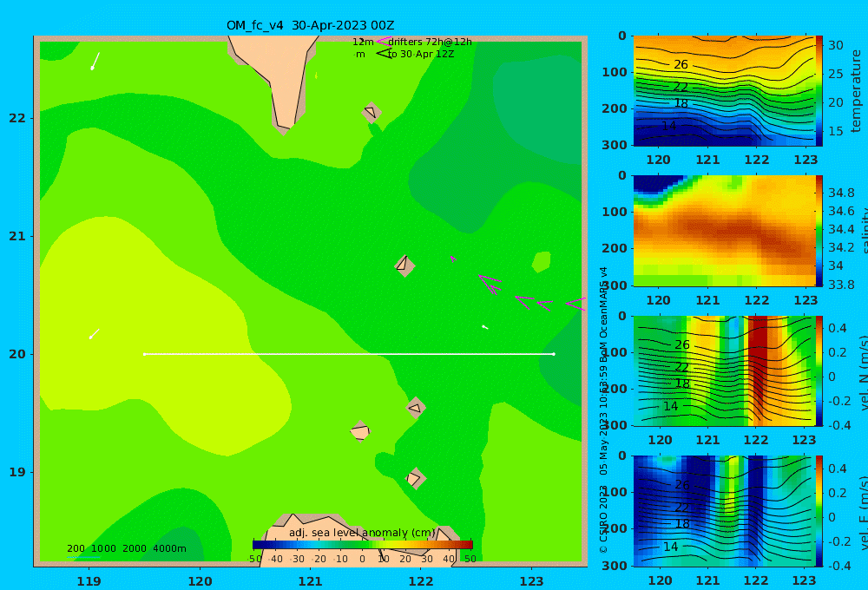Click the '14' contour label in the temperature panel
868x590 pixels.
click(x=669, y=126)
